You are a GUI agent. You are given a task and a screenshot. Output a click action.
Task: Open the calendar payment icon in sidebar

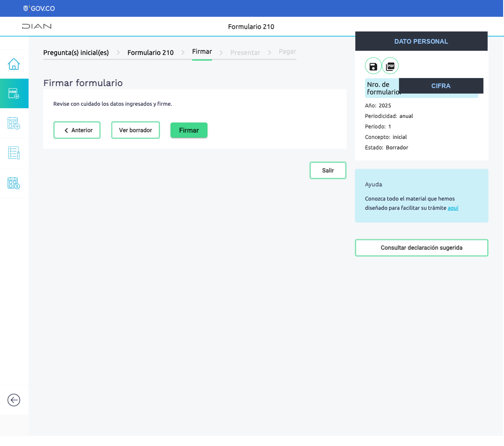point(14,183)
